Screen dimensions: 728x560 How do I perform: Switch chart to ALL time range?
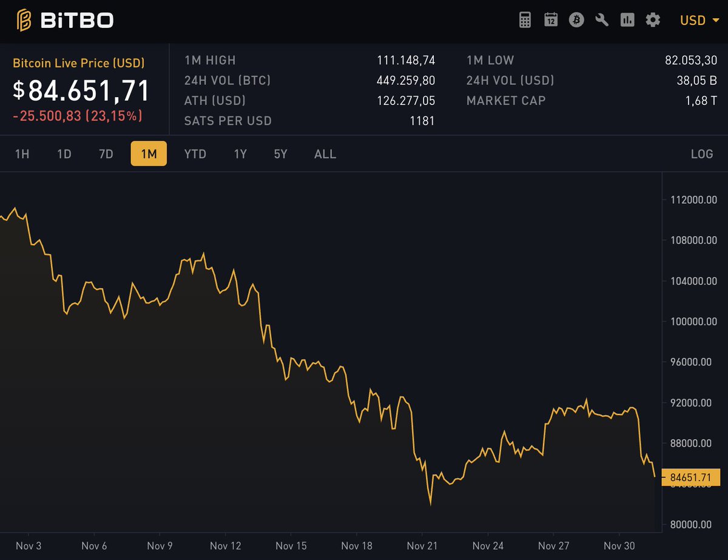click(x=325, y=154)
